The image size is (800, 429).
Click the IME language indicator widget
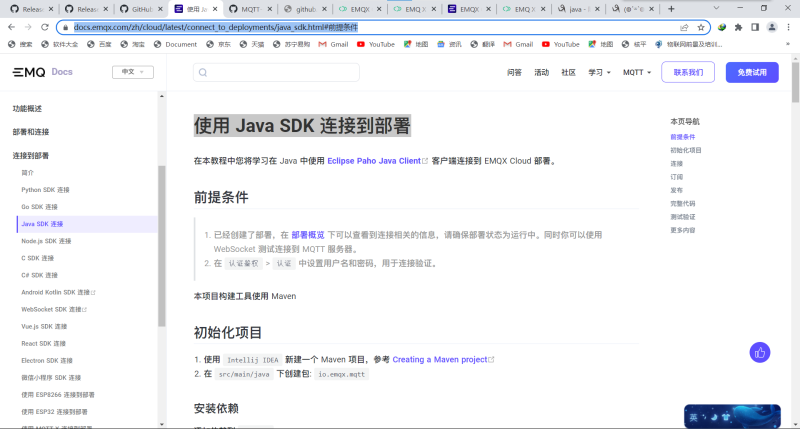click(x=732, y=416)
